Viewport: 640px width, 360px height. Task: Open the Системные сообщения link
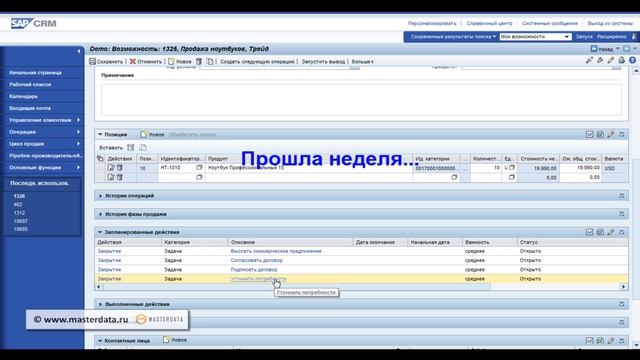click(x=550, y=24)
